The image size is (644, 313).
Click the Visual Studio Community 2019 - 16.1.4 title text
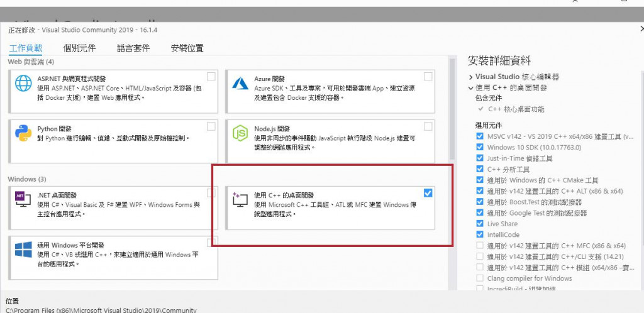[99, 30]
